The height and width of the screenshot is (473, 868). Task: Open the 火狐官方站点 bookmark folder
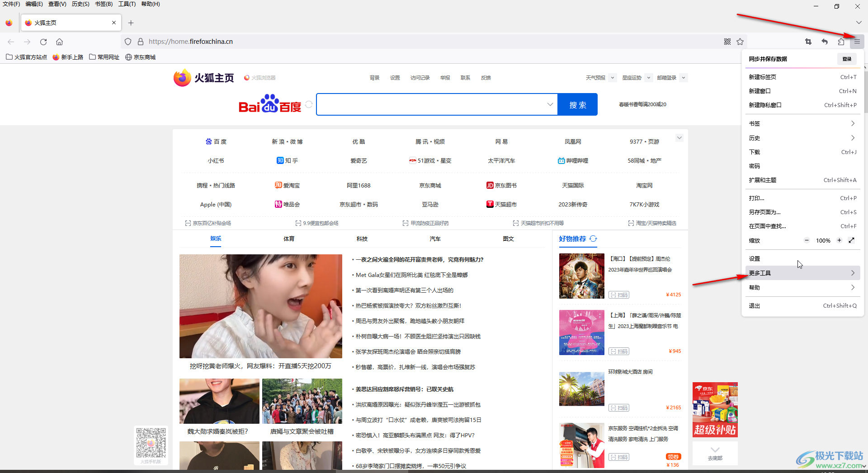point(26,57)
